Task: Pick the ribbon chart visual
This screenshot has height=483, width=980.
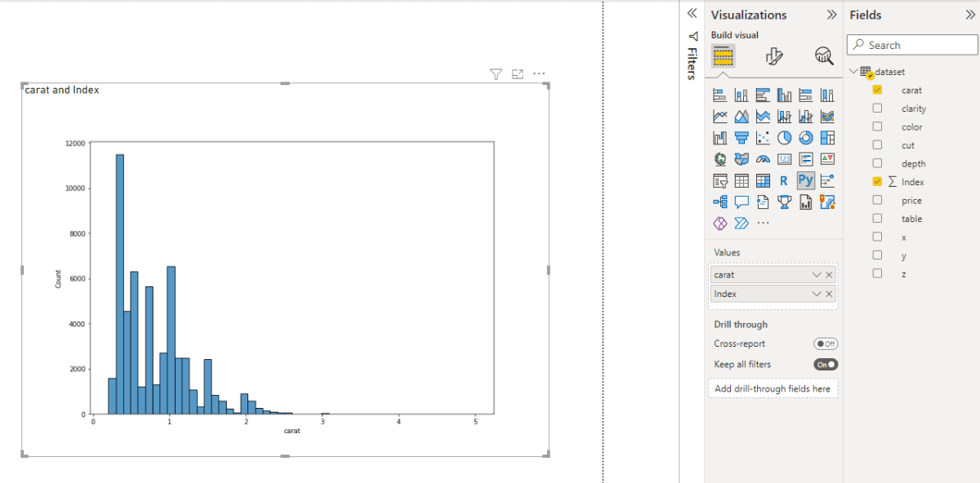Action: coord(826,116)
